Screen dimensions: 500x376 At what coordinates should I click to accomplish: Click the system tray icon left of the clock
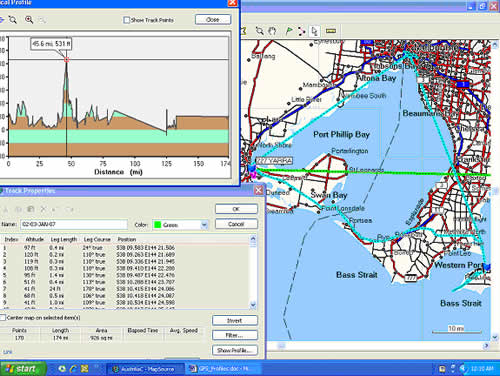click(x=462, y=369)
